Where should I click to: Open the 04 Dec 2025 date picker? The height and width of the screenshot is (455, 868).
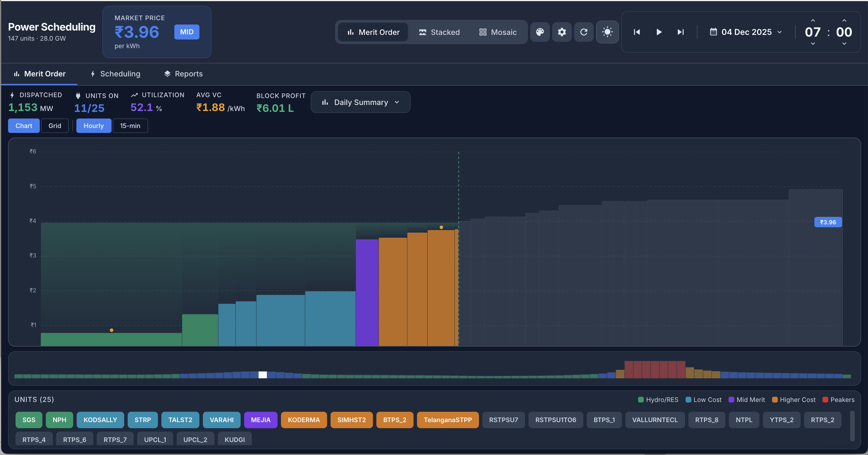tap(746, 32)
